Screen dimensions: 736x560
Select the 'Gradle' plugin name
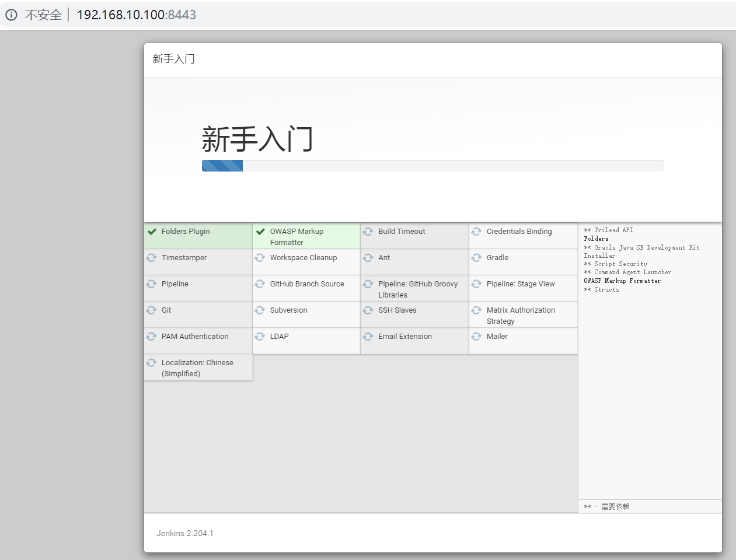497,258
